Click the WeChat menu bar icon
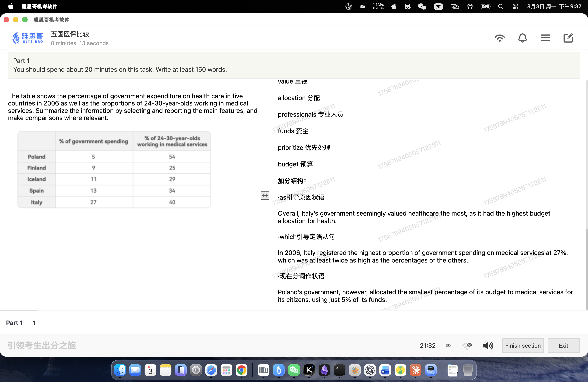The height and width of the screenshot is (382, 588). coord(422,6)
